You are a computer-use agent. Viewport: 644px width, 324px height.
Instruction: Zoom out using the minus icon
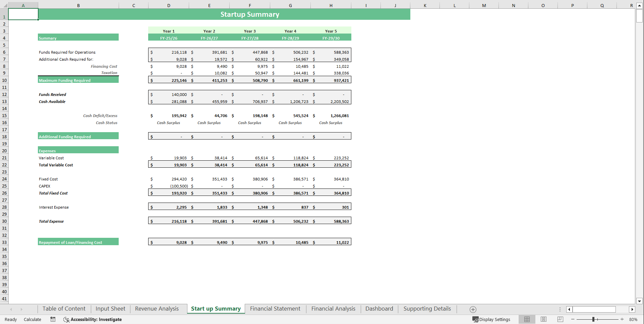(573, 319)
